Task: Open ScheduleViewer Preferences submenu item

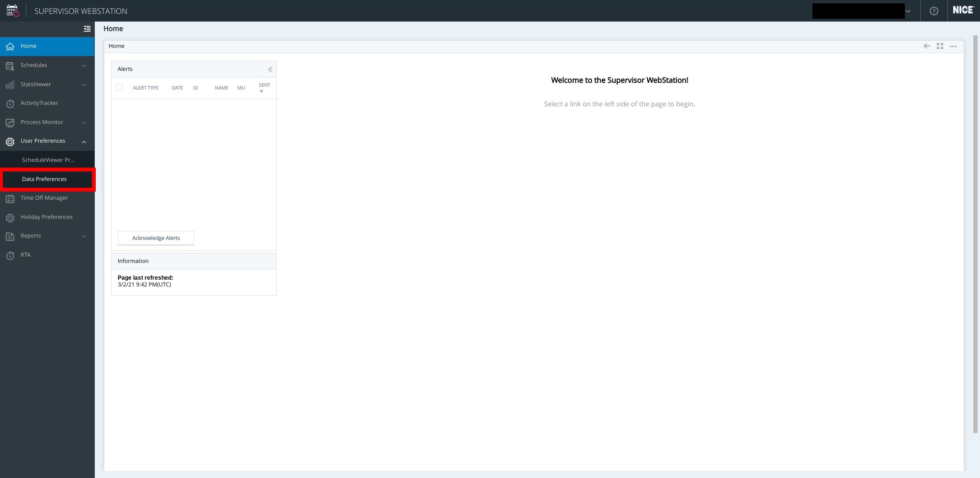Action: (x=47, y=160)
